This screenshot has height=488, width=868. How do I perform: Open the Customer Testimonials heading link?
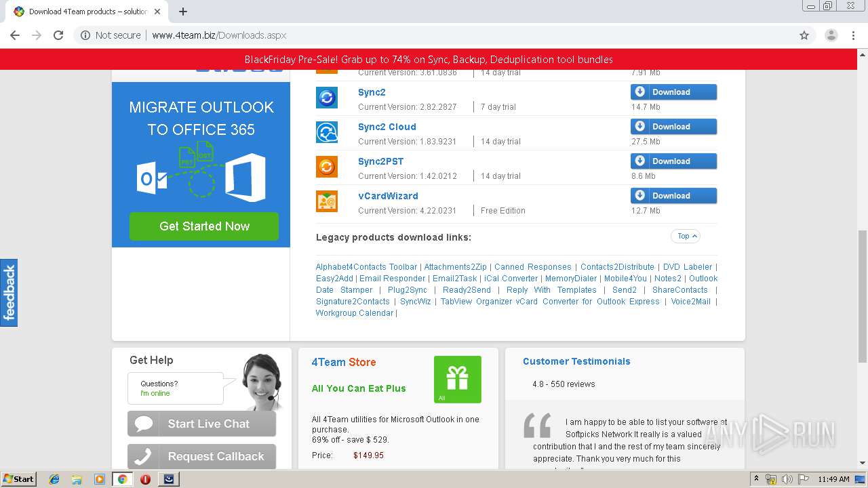(576, 361)
